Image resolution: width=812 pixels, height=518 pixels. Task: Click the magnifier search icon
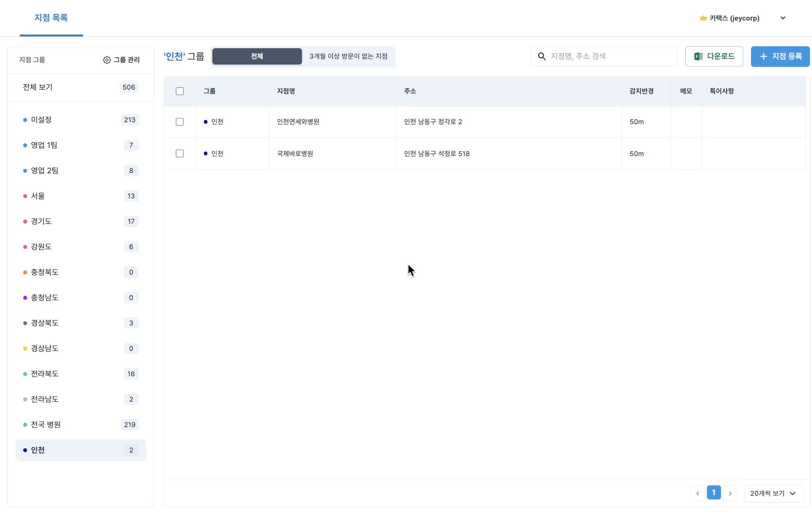tap(542, 56)
